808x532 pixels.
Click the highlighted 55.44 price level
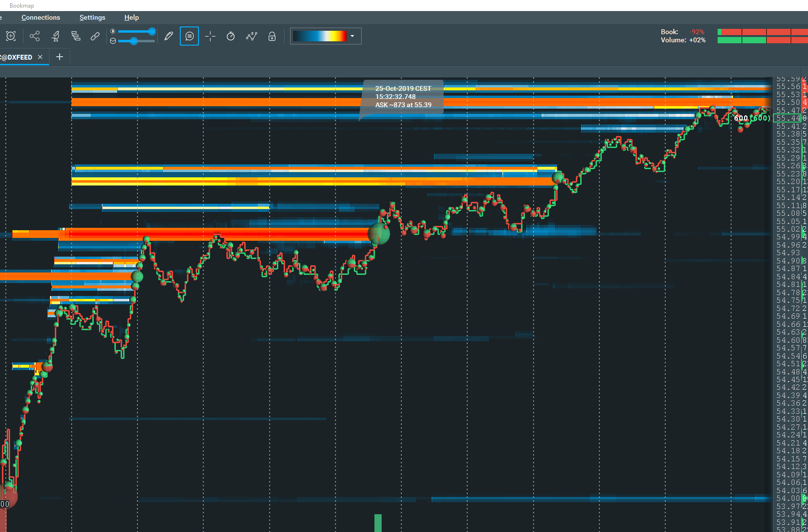788,118
